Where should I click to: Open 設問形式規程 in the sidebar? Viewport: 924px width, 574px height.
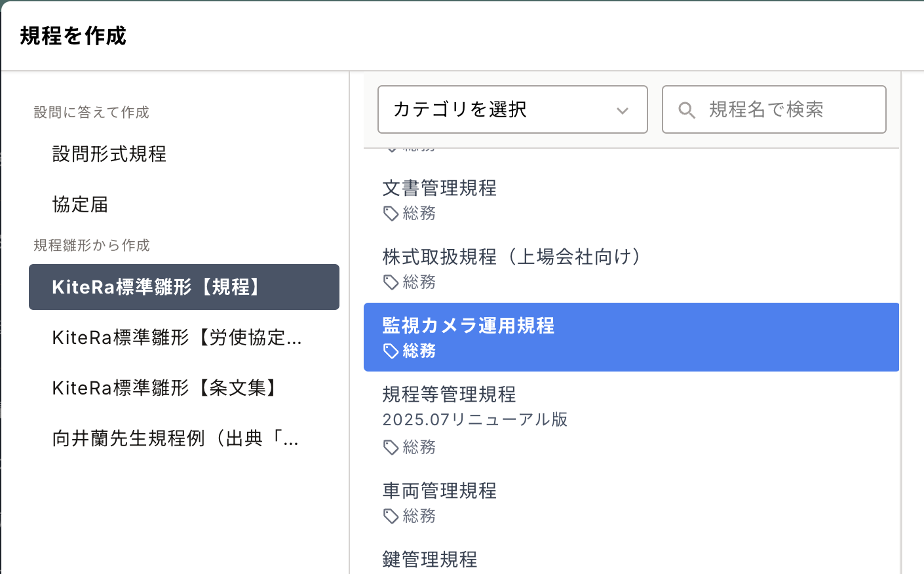click(109, 154)
